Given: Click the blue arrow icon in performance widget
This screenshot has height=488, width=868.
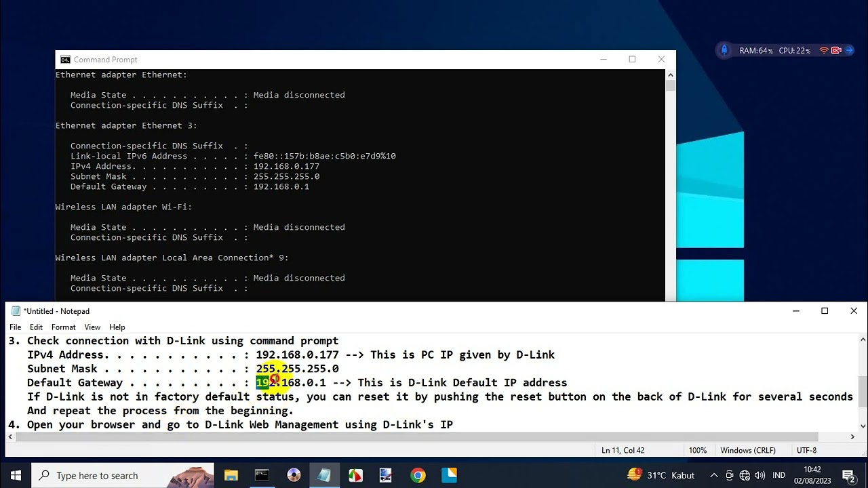Looking at the screenshot, I should pos(848,50).
